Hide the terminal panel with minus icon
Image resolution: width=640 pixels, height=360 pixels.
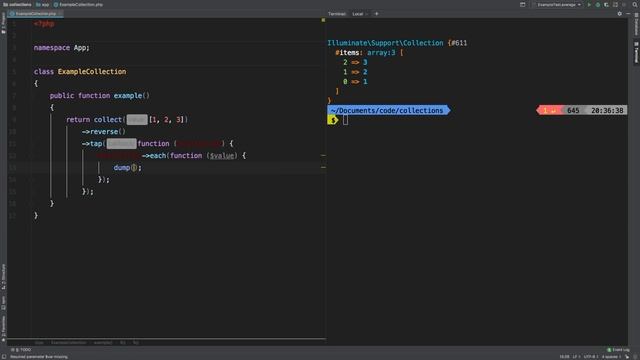(x=628, y=13)
